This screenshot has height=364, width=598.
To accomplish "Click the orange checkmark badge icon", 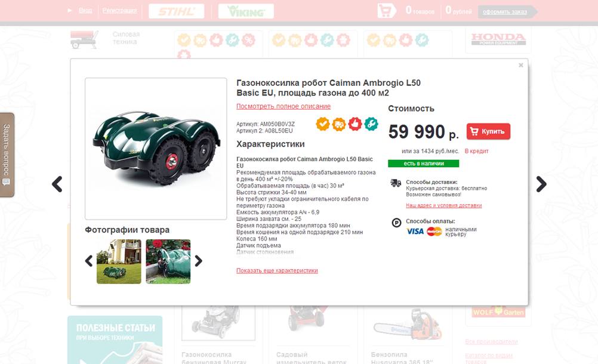I will [x=323, y=124].
